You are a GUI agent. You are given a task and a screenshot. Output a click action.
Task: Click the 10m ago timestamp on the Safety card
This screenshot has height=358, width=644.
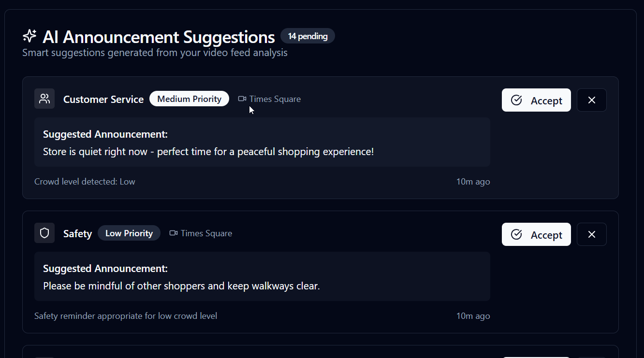click(473, 316)
